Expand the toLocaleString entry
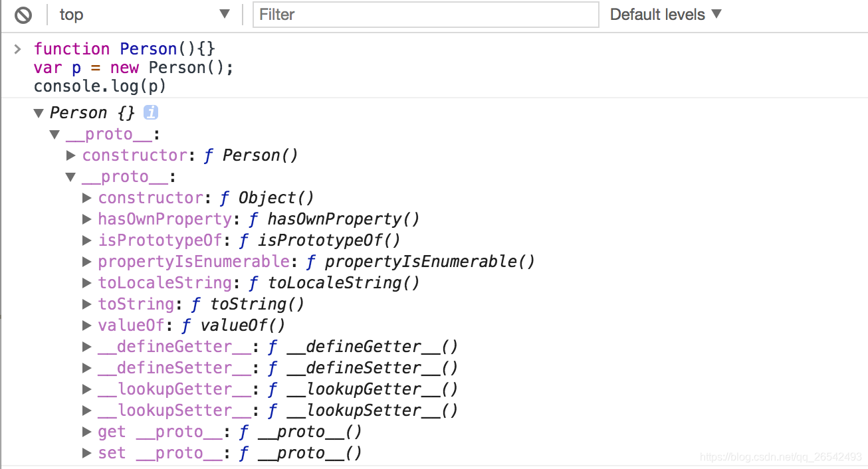 87,283
